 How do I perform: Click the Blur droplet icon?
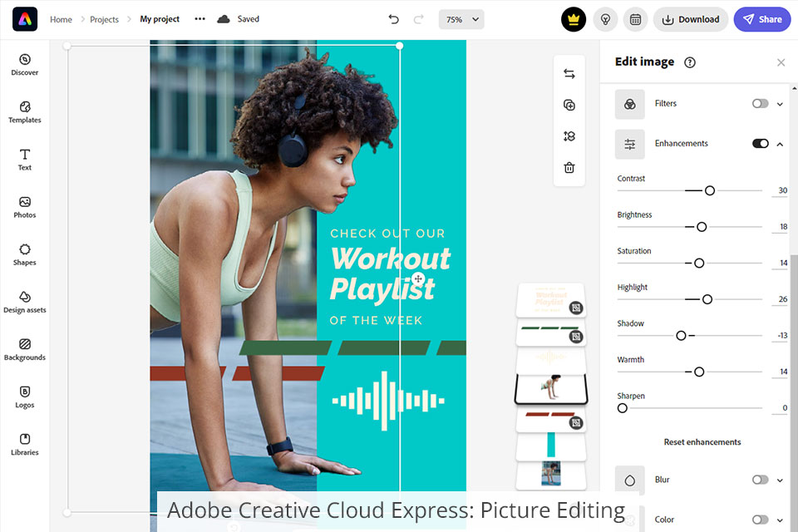(x=629, y=480)
